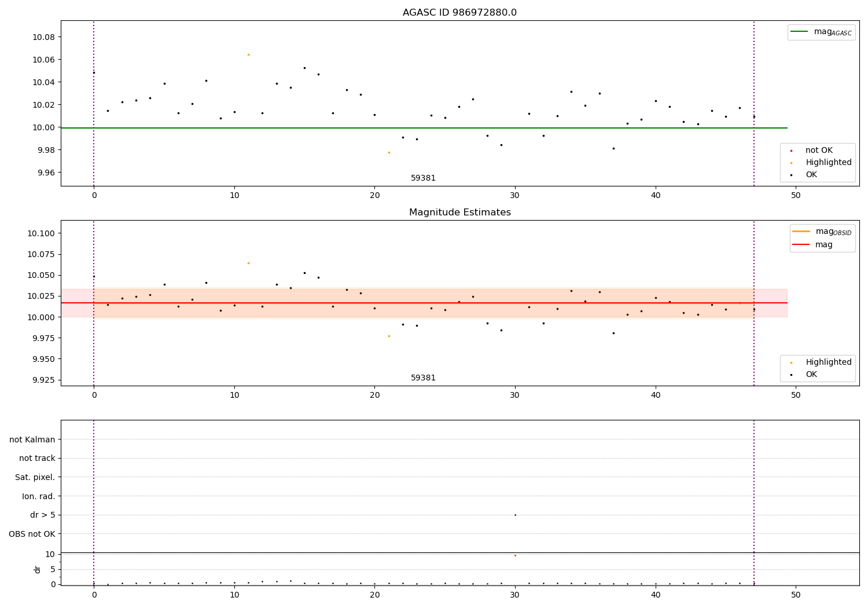The height and width of the screenshot is (608, 868).
Task: Click the orange mag OBSID legend line sample
Action: tap(801, 232)
